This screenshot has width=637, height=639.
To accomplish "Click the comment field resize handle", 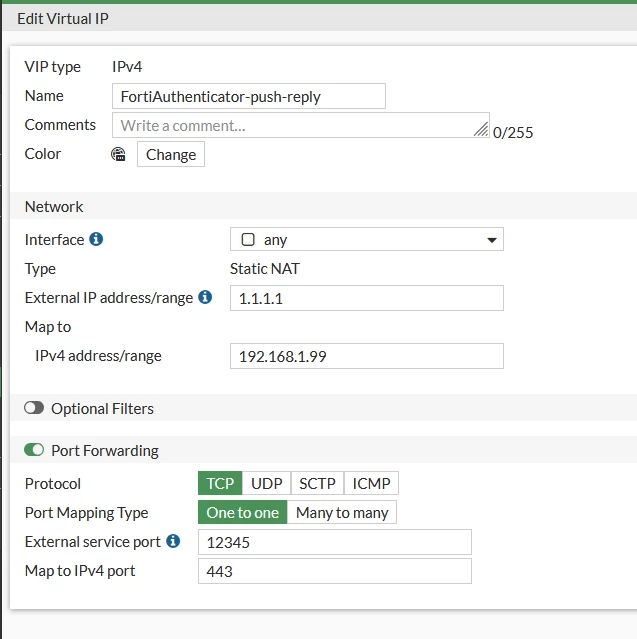I will (x=481, y=130).
